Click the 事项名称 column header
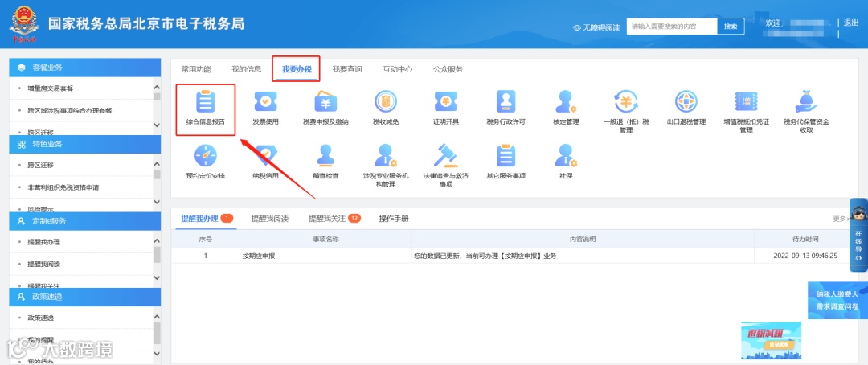 325,240
